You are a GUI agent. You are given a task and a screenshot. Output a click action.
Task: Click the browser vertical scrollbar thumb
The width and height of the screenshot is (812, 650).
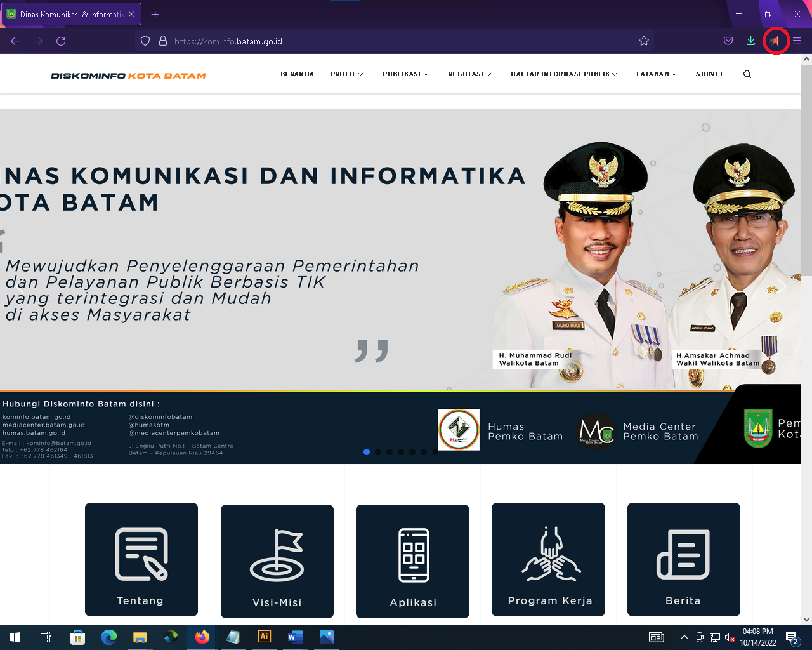pos(806,169)
